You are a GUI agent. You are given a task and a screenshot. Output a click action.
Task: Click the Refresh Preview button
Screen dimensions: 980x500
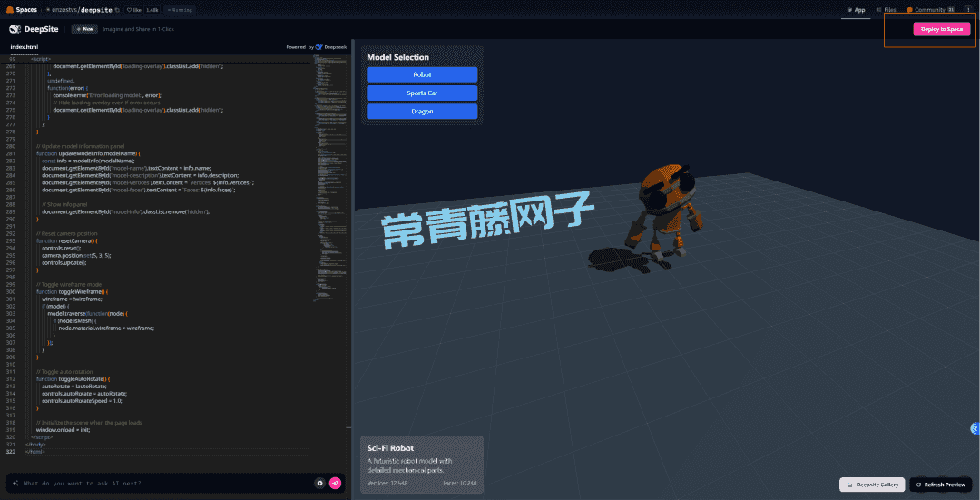[940, 485]
